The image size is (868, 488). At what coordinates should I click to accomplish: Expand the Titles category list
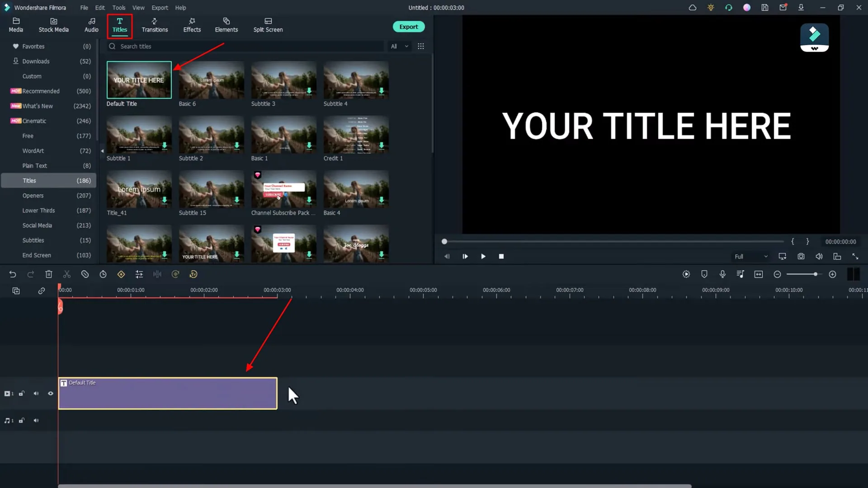29,181
